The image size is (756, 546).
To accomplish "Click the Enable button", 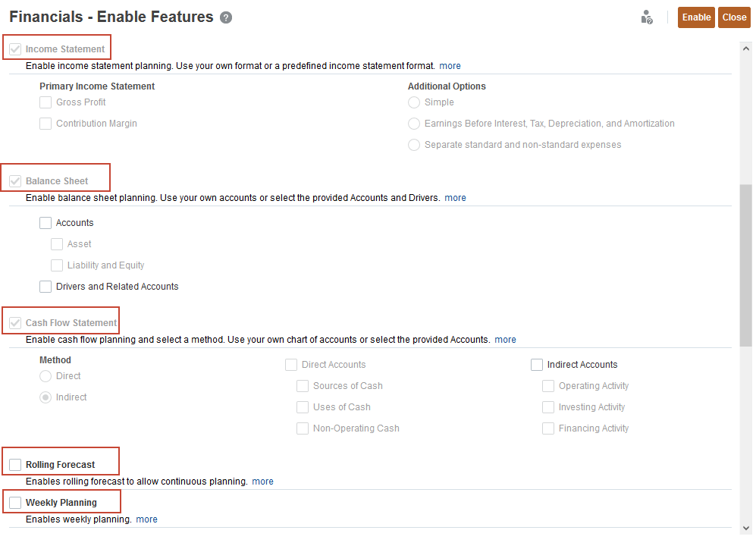I will coord(696,17).
